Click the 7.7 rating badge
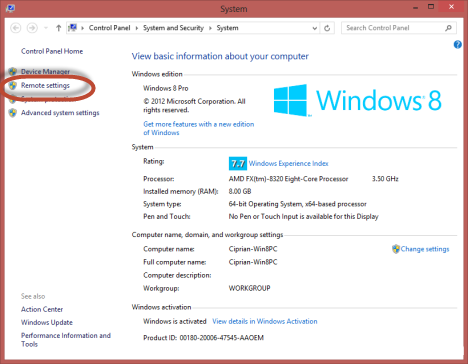Image resolution: width=468 pixels, height=364 pixels. tap(238, 164)
